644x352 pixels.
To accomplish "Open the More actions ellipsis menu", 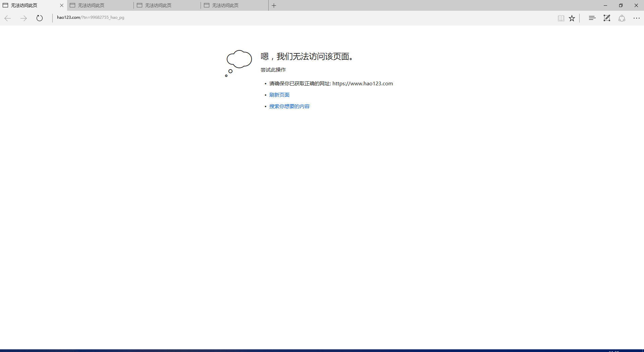I will [x=636, y=18].
